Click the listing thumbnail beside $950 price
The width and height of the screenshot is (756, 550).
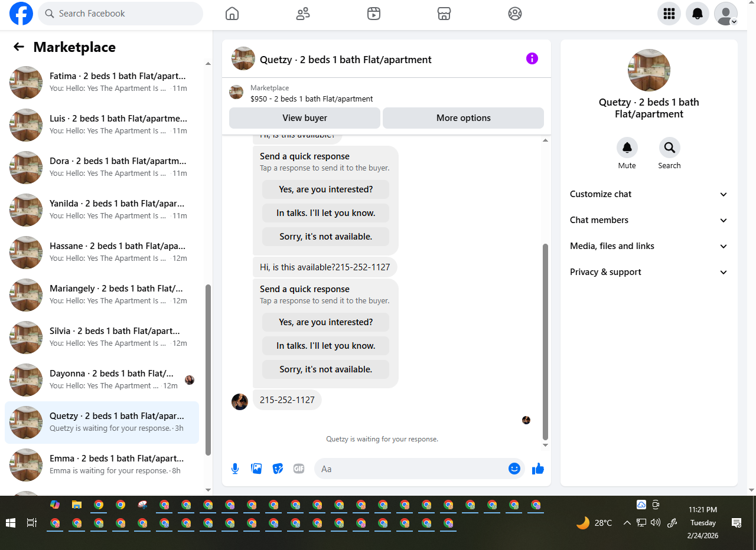point(236,93)
